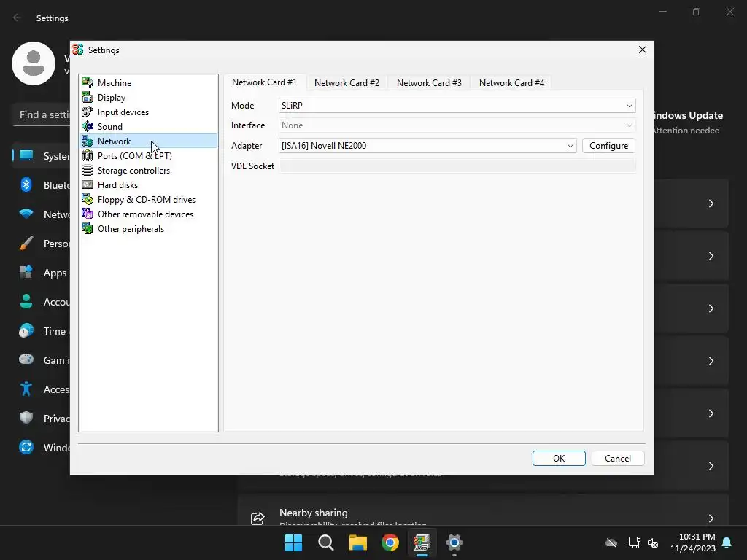Screen dimensions: 747x560
Task: Click the 86Box Settings title icon
Action: point(77,50)
